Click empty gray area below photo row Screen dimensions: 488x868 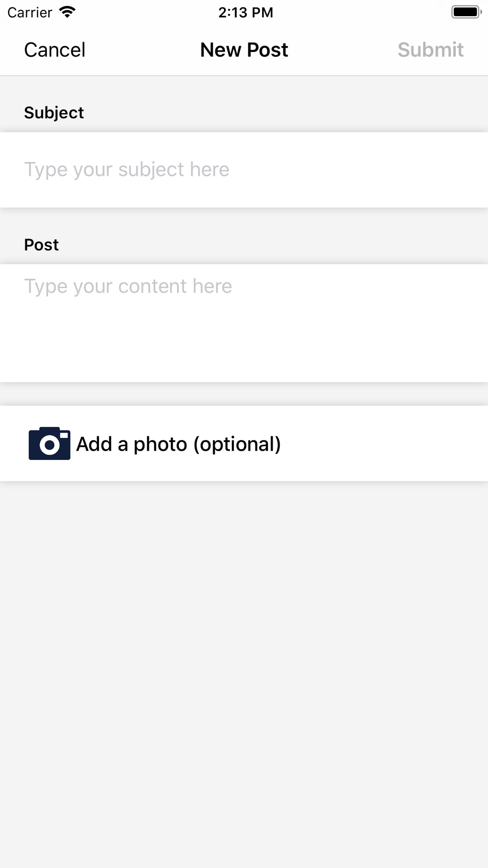[244, 674]
